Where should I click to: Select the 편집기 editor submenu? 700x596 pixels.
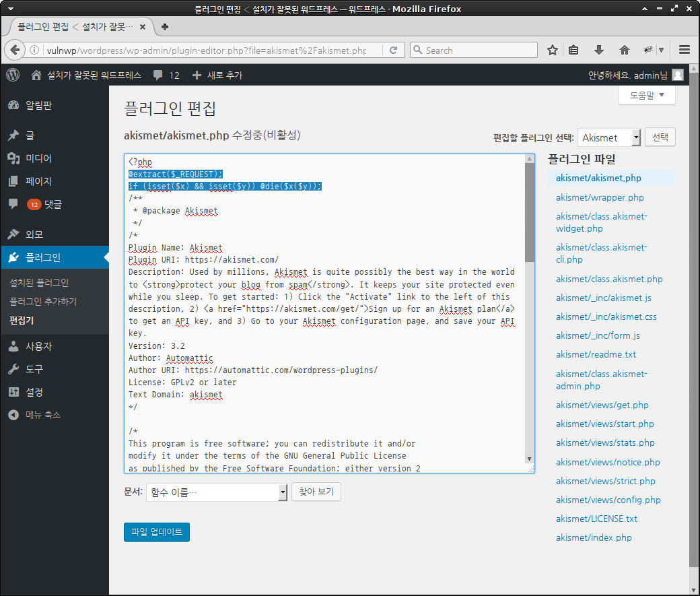coord(22,321)
